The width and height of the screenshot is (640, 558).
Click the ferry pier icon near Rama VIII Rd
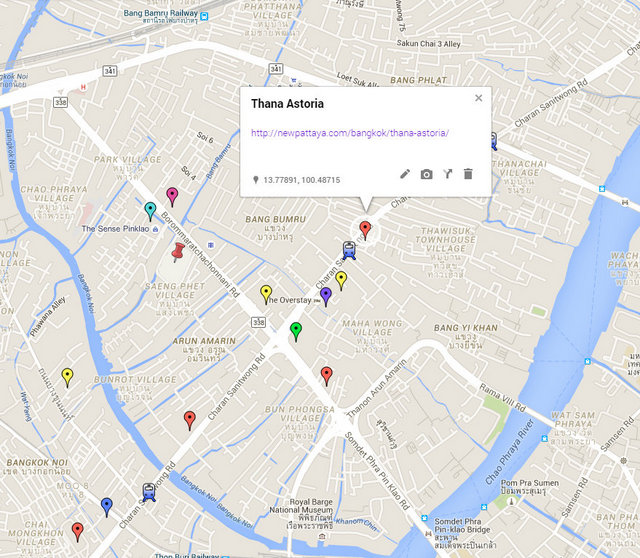[587, 361]
